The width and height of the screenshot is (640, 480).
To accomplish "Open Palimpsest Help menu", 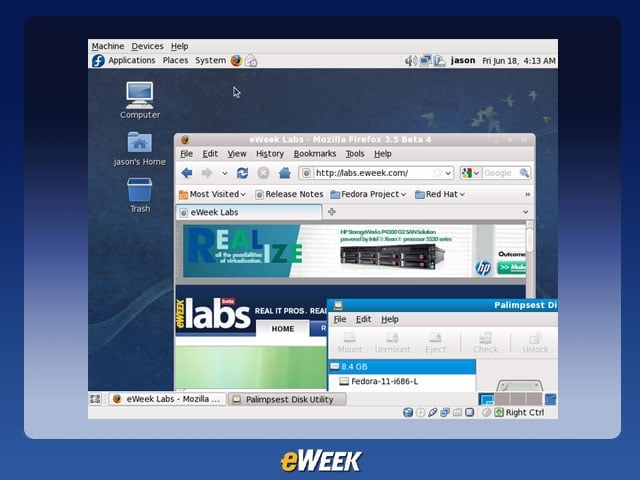I will tap(390, 319).
